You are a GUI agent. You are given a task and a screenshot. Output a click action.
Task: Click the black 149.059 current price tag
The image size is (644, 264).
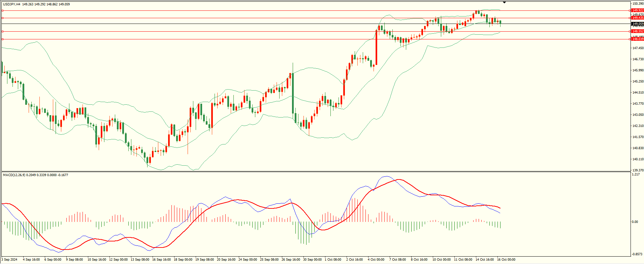point(638,24)
